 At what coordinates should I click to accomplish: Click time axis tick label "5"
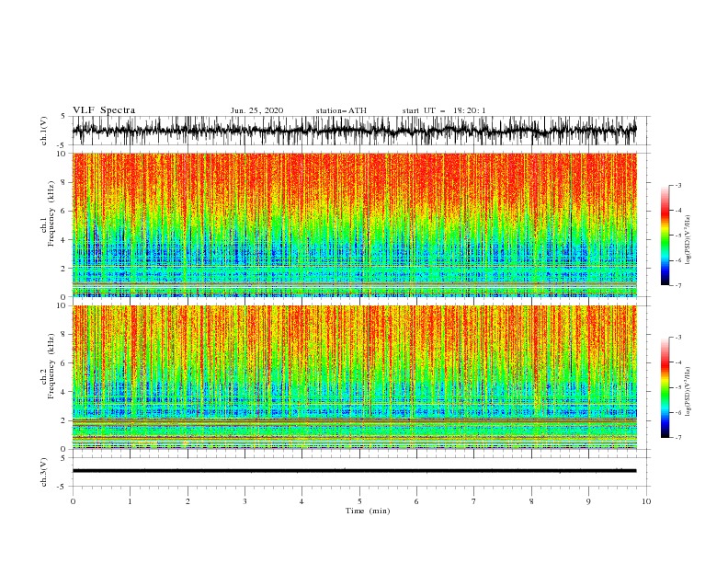pyautogui.click(x=359, y=501)
